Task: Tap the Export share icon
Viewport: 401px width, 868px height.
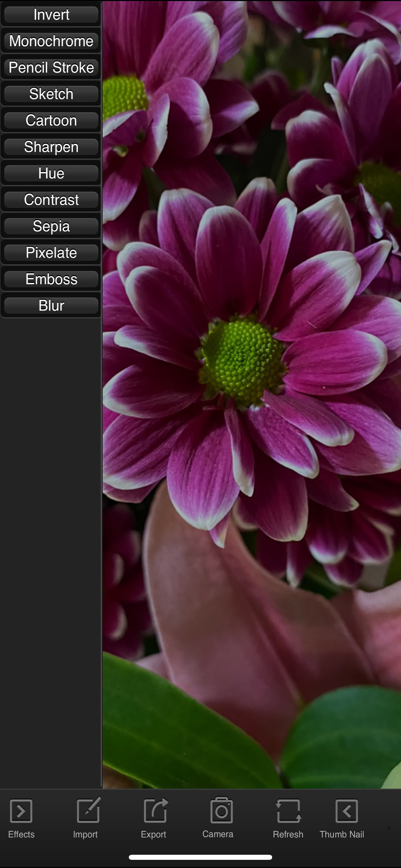Action: (x=155, y=811)
